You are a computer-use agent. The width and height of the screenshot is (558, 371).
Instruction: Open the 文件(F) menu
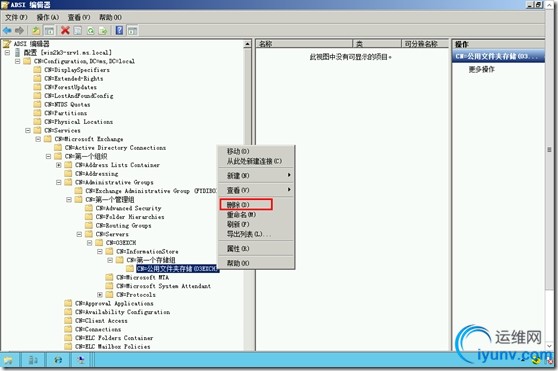[x=16, y=17]
